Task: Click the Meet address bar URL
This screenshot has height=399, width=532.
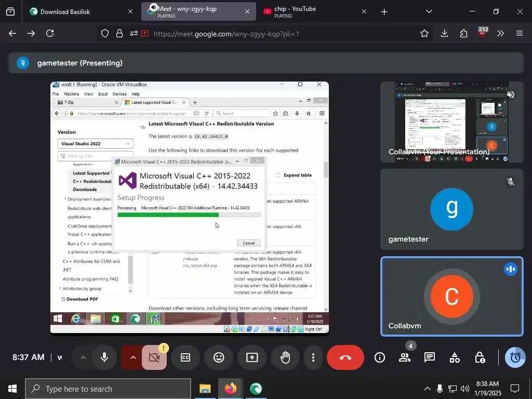Action: [227, 34]
